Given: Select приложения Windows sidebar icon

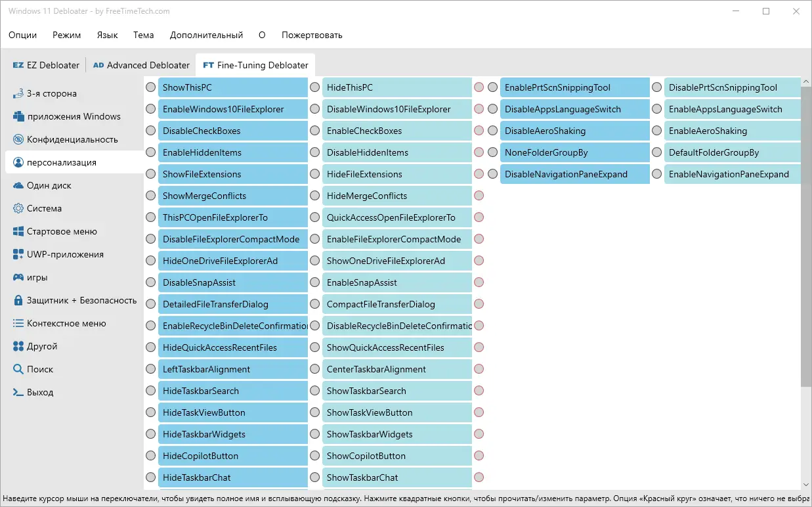Looking at the screenshot, I should coord(18,116).
